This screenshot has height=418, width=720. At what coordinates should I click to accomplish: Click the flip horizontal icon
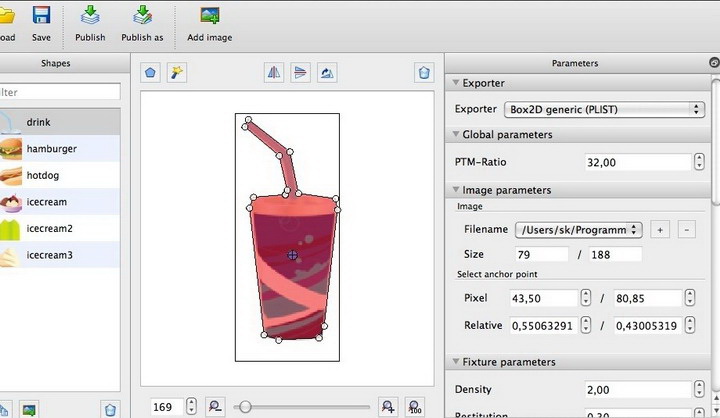pyautogui.click(x=274, y=73)
